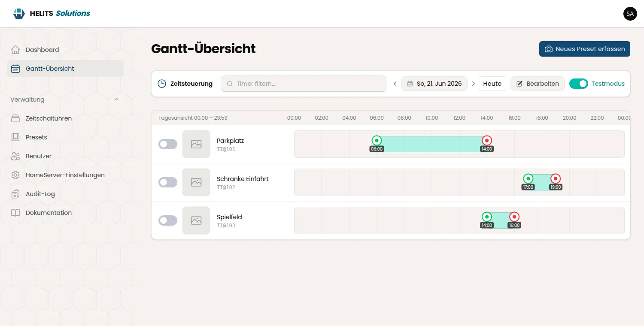Screen dimensions: 644x326
Task: Click the calendar icon in date picker
Action: (410, 84)
